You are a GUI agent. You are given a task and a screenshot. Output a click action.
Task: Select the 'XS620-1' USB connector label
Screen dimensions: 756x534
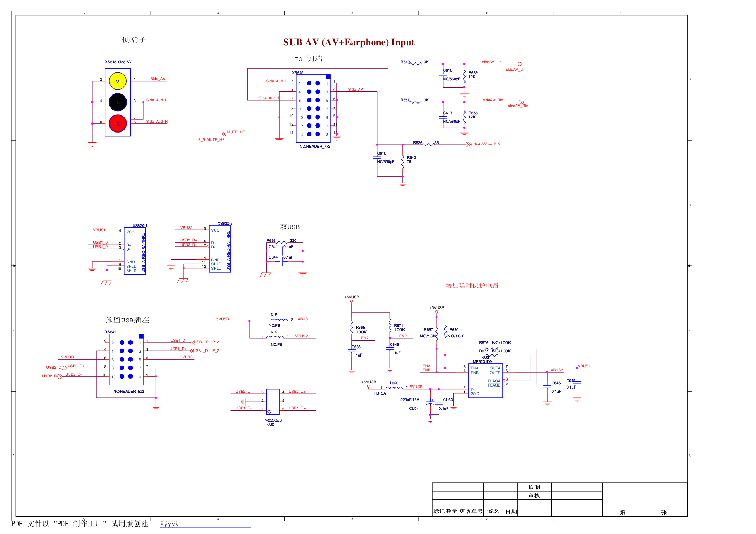[x=140, y=225]
